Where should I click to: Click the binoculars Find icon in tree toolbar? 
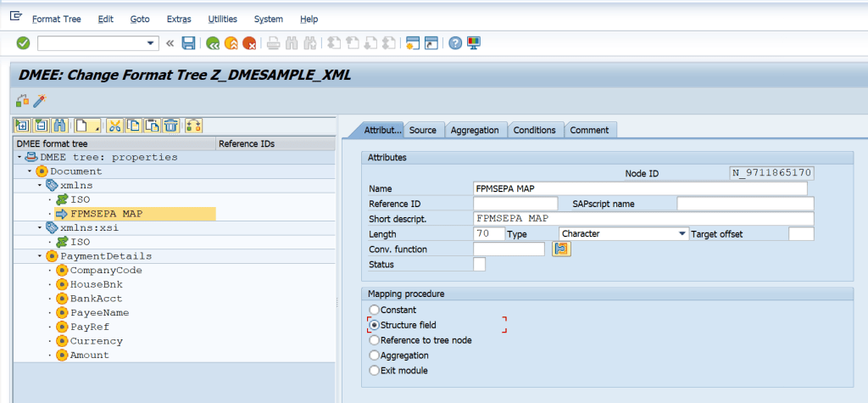(x=60, y=126)
